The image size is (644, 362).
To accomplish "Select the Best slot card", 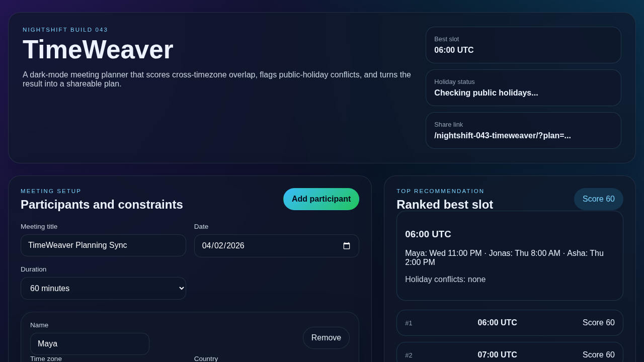I will pyautogui.click(x=523, y=45).
